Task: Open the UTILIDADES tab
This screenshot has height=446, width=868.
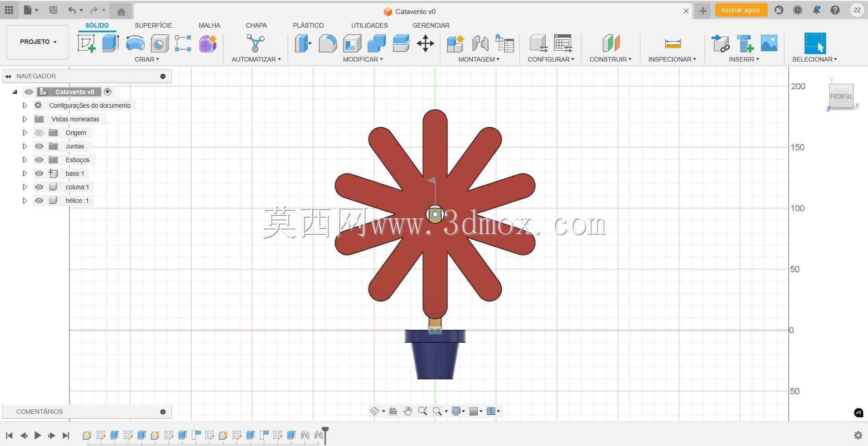Action: click(x=369, y=25)
